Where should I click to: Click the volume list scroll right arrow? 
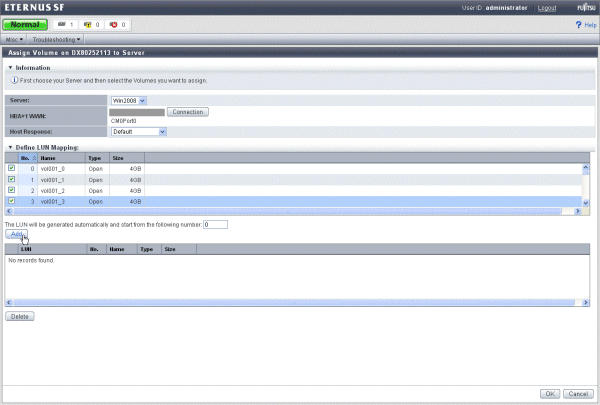578,211
